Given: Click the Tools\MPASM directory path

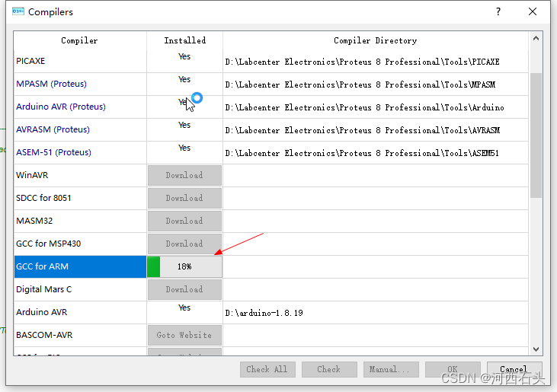Looking at the screenshot, I should point(360,84).
